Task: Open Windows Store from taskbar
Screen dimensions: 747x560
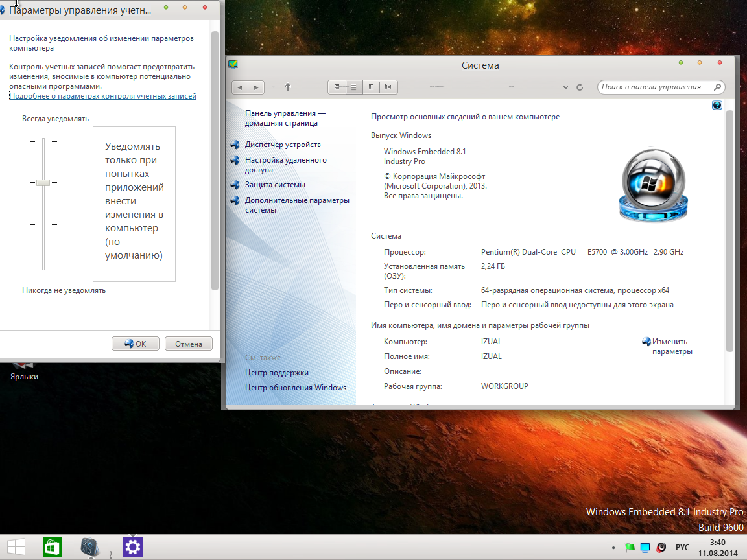Action: click(53, 547)
